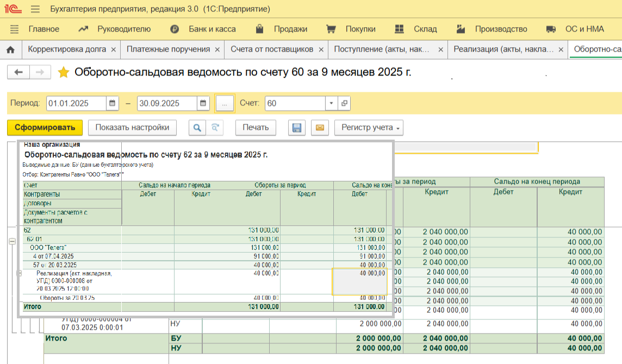Open calendar for period start date

point(113,103)
